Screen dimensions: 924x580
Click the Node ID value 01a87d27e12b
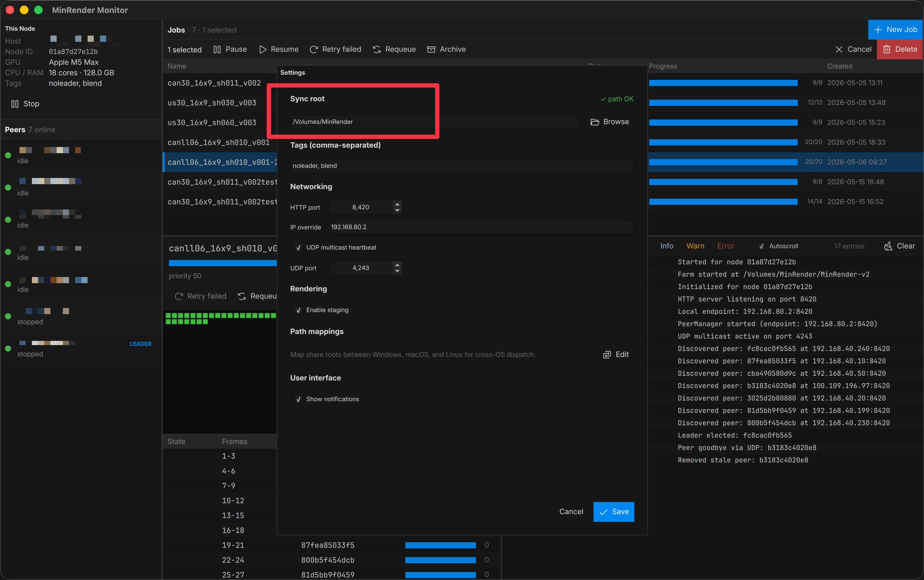coord(73,52)
